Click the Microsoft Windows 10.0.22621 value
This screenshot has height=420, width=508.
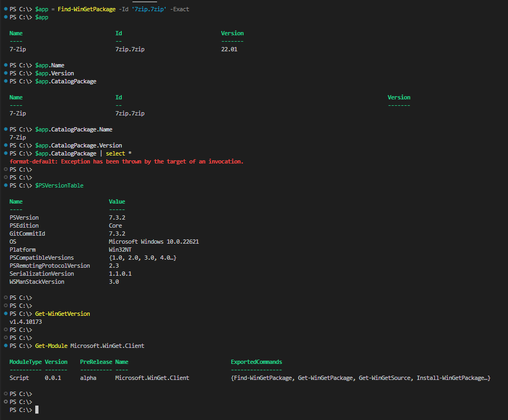[154, 242]
